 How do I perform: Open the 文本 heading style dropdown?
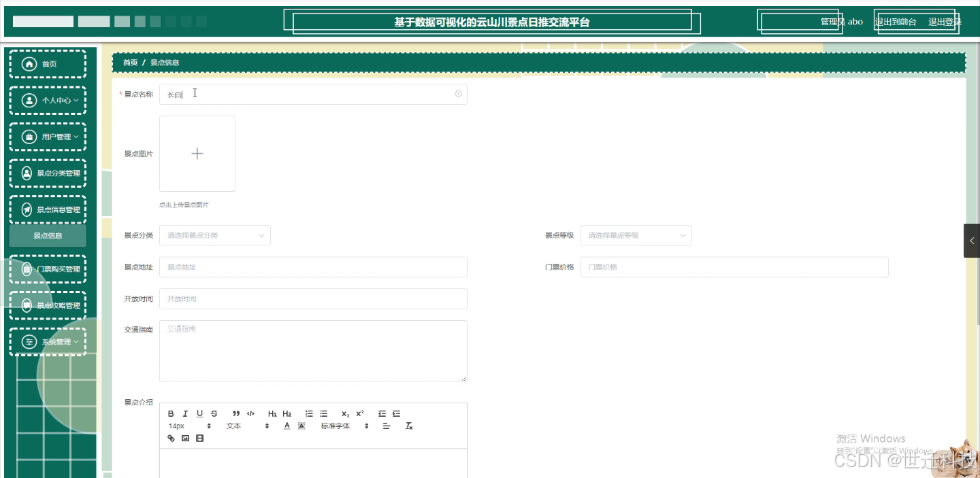pyautogui.click(x=248, y=426)
